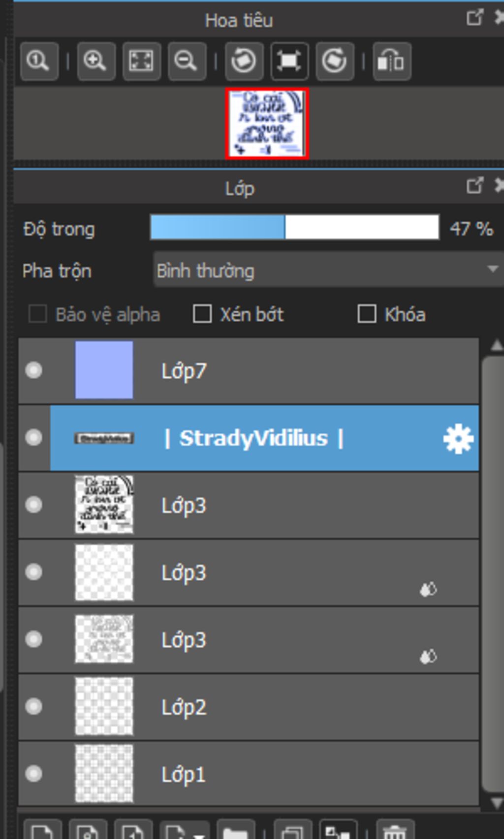Click the navigator canvas preview thumbnail

(x=267, y=124)
